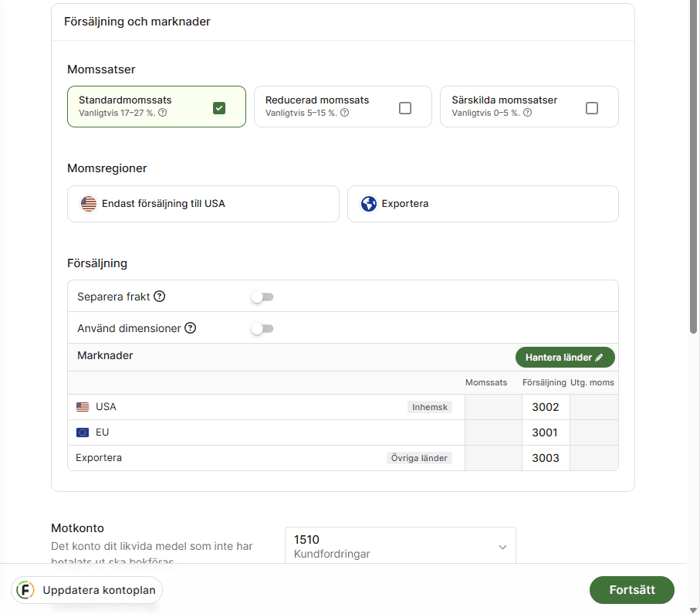Click the globe icon next to Exportera
Viewport: 700px width, 614px height.
point(368,203)
